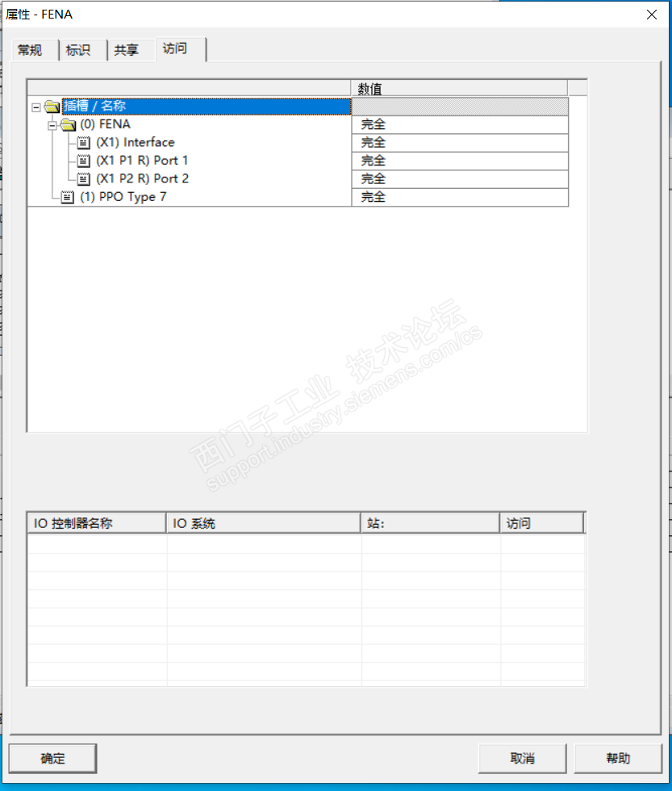Click the module icon of Port 1

84,161
